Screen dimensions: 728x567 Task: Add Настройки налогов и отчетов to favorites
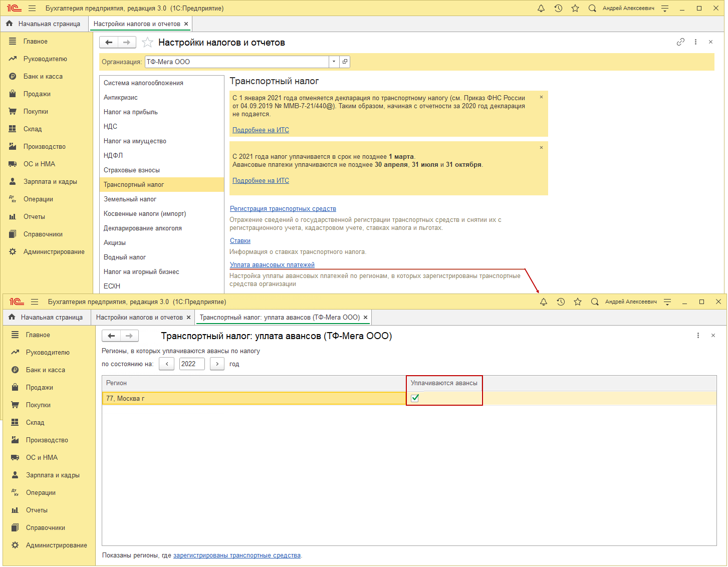pos(147,43)
